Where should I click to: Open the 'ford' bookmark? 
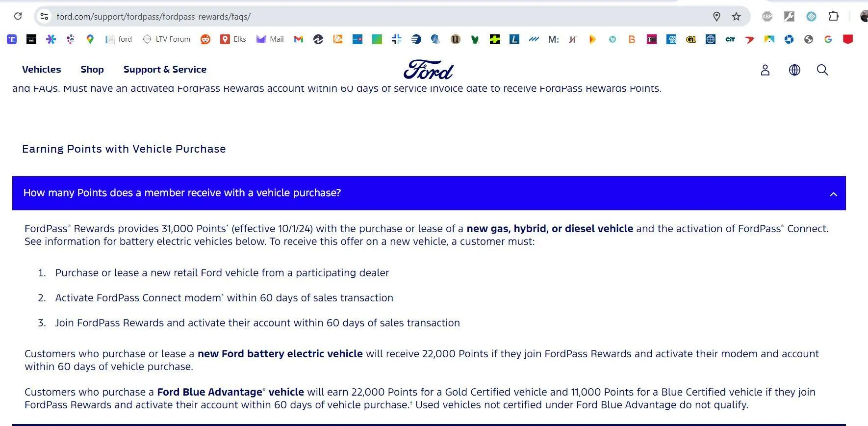pos(119,39)
